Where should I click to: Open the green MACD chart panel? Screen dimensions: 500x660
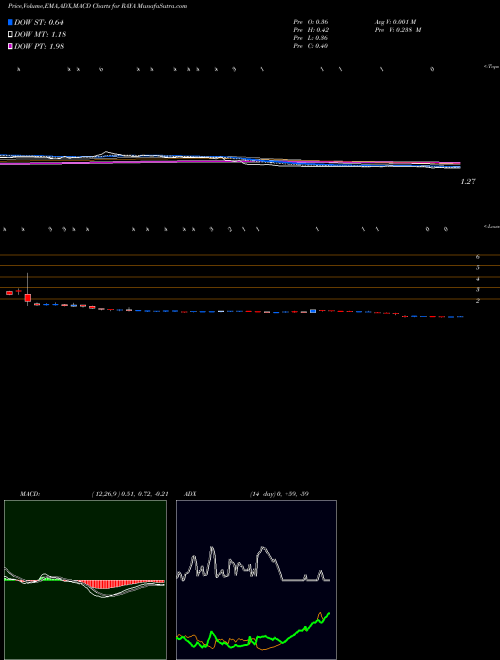[x=85, y=580]
